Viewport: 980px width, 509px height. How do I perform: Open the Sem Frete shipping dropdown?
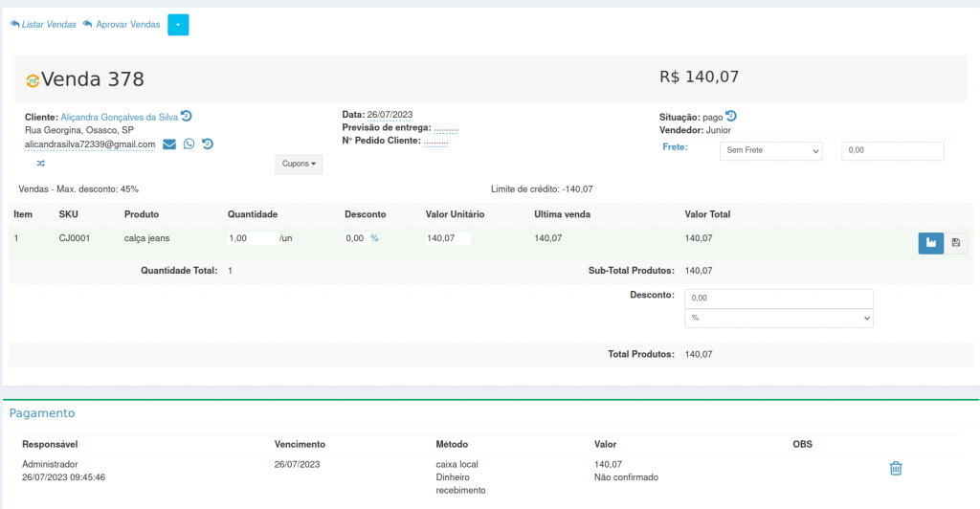(x=770, y=150)
